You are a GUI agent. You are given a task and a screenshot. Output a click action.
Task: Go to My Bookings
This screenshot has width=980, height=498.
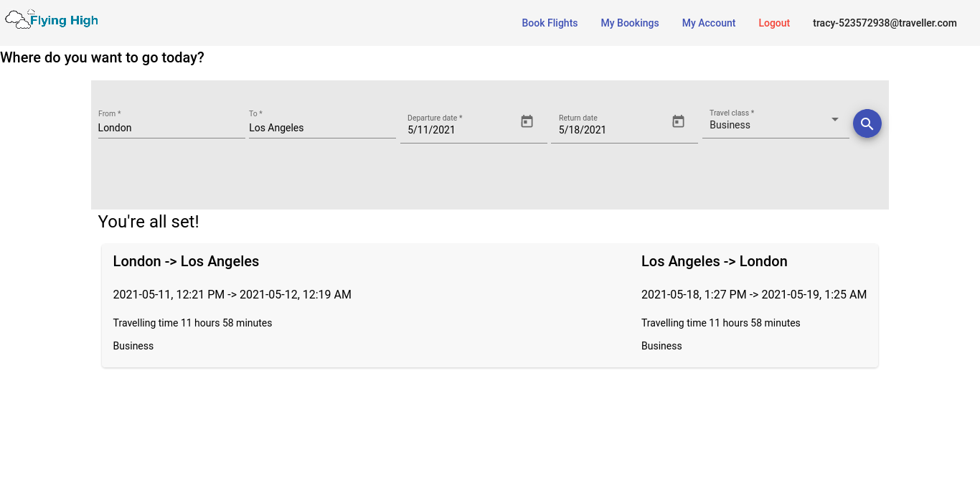point(630,23)
